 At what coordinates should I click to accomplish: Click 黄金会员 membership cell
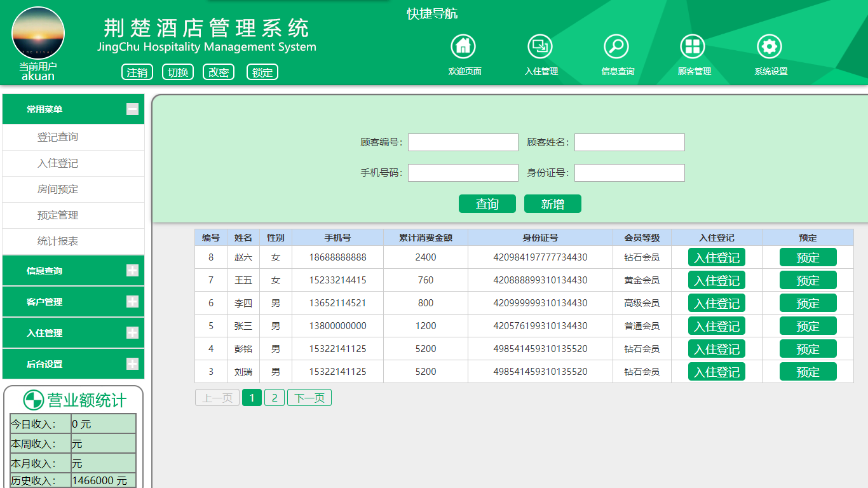(x=642, y=280)
